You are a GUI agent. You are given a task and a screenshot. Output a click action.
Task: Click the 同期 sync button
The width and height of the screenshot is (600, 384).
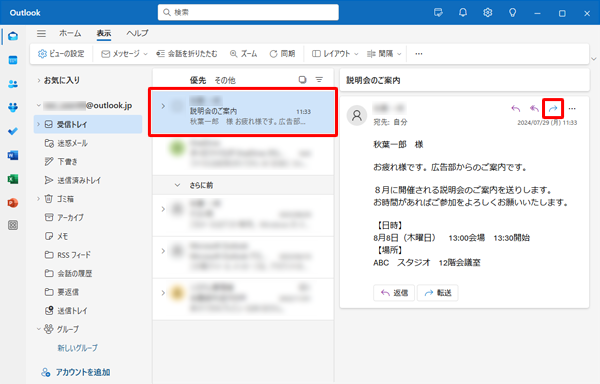pos(282,54)
